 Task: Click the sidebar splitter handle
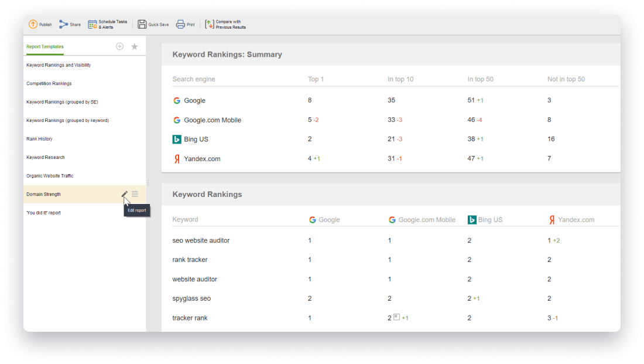pyautogui.click(x=148, y=183)
